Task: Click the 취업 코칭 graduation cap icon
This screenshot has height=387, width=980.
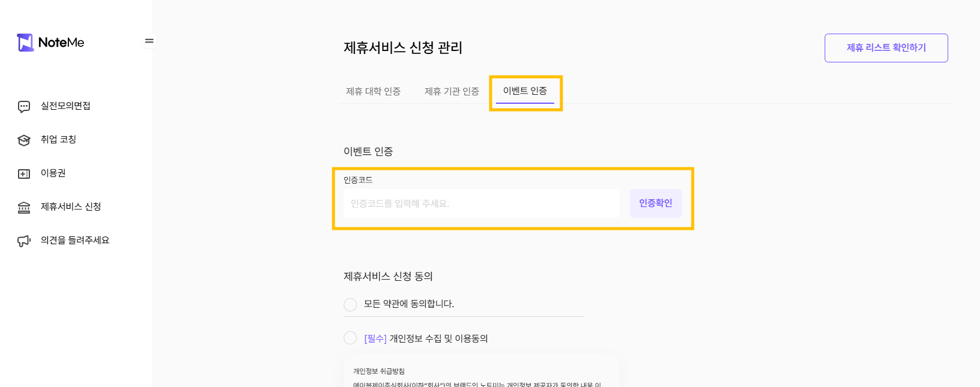Action: click(x=24, y=140)
